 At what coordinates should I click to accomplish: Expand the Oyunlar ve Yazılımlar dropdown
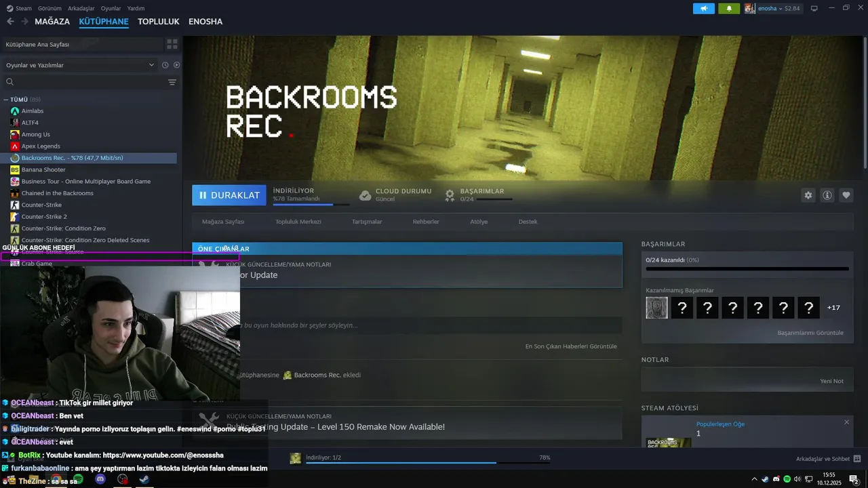tap(80, 65)
